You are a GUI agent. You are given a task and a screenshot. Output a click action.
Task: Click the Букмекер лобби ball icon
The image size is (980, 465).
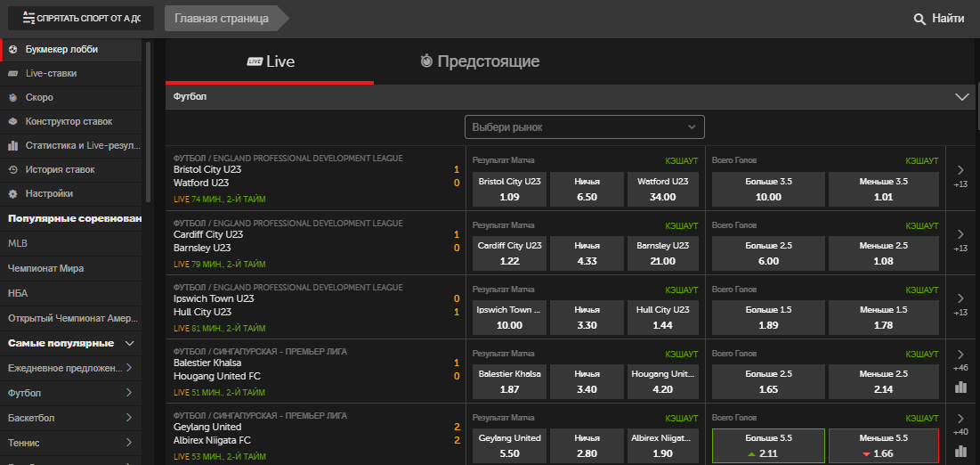tap(12, 50)
